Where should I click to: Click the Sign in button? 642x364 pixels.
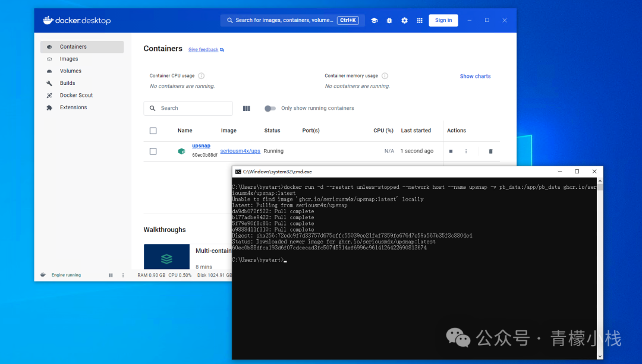[443, 20]
